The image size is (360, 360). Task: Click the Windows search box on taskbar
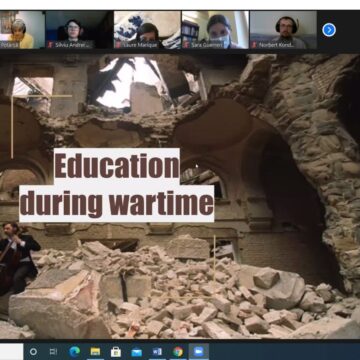pyautogui.click(x=11, y=352)
